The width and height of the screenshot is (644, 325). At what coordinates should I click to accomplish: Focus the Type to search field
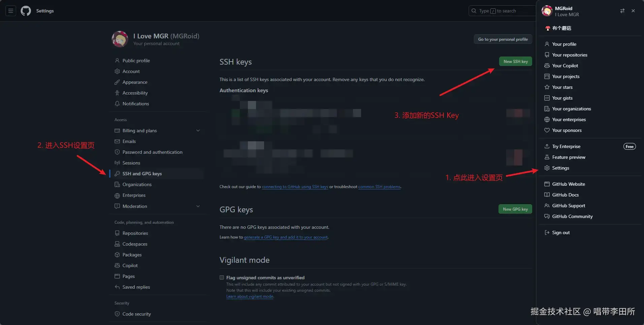[502, 11]
